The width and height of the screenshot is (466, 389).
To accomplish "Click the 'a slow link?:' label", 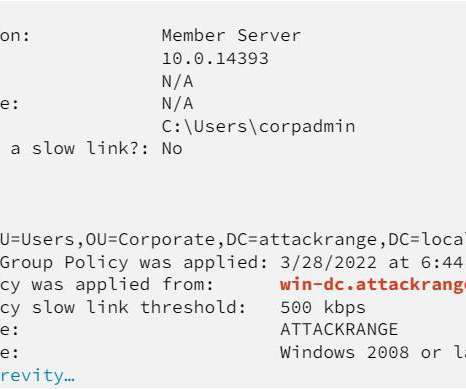I will [x=79, y=149].
